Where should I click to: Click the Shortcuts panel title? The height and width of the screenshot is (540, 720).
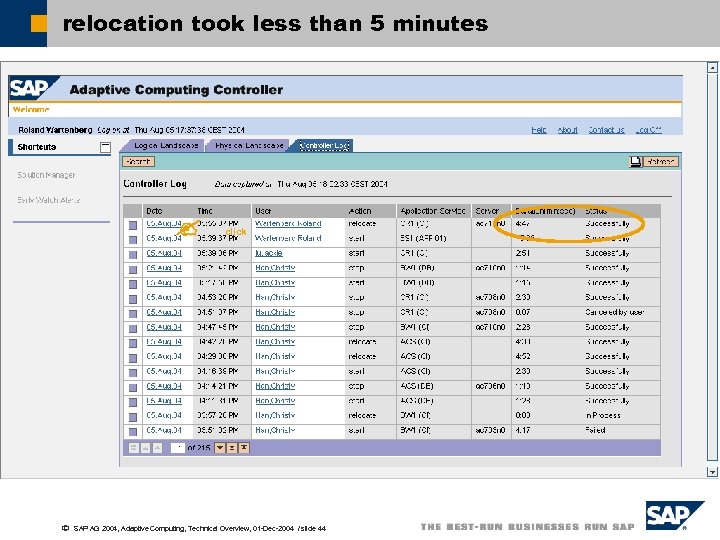click(x=37, y=147)
